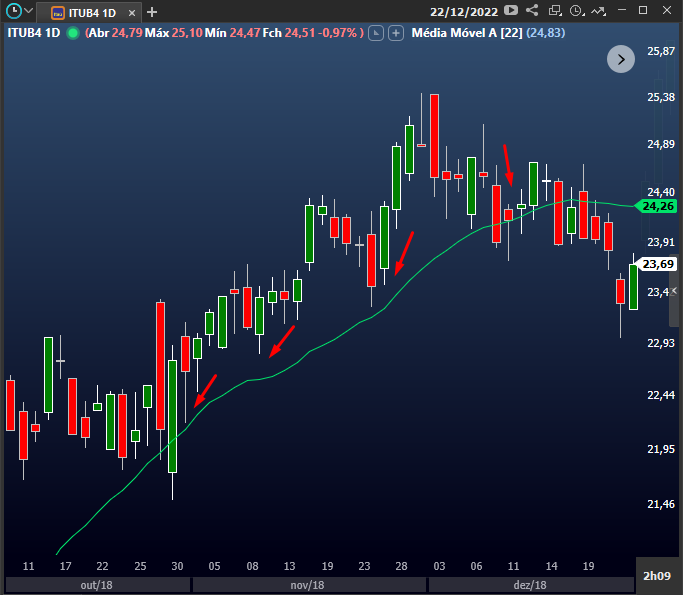This screenshot has height=595, width=683.
Task: Click the round right-arrow scroll button
Action: coord(621,59)
